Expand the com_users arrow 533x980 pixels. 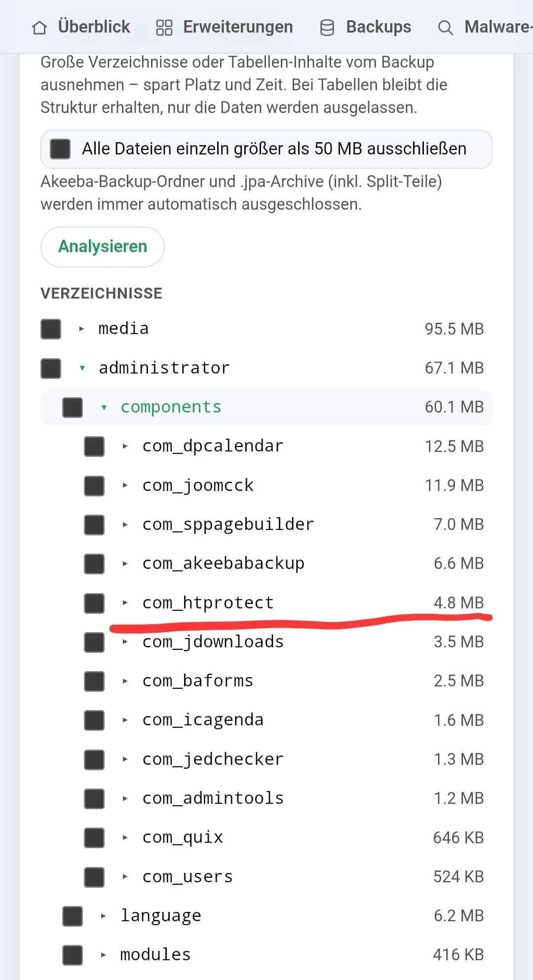[x=125, y=876]
